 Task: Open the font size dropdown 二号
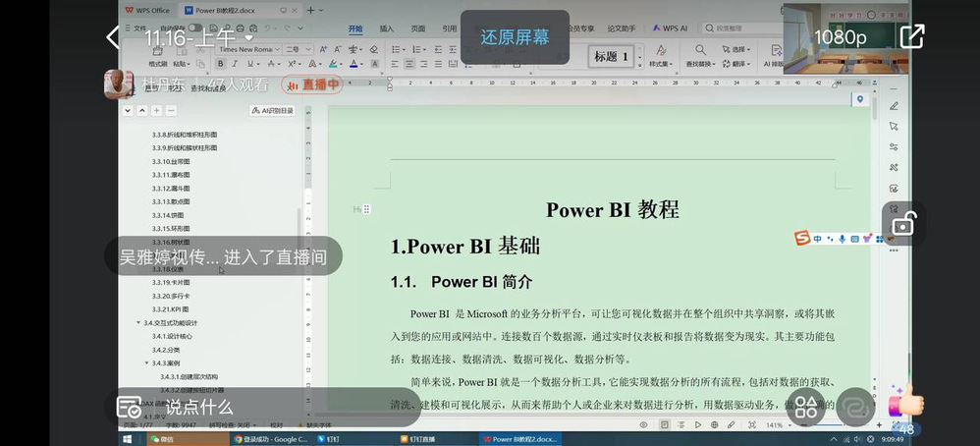point(298,49)
